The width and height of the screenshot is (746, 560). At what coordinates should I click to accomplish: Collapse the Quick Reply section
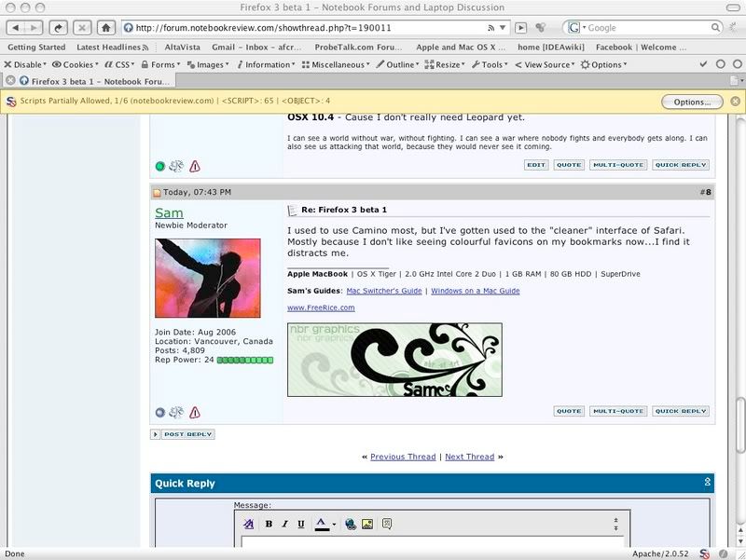pos(708,482)
